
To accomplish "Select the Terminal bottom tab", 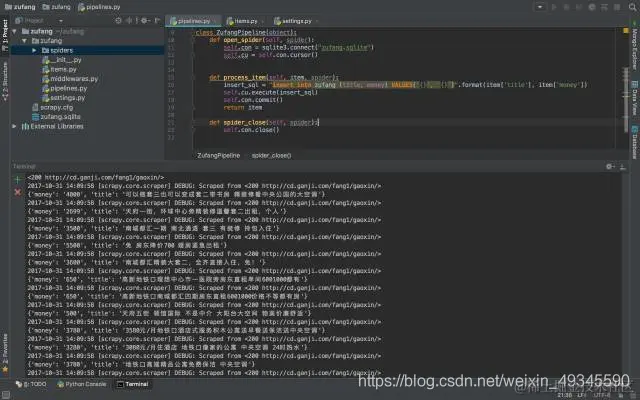I will [x=133, y=384].
